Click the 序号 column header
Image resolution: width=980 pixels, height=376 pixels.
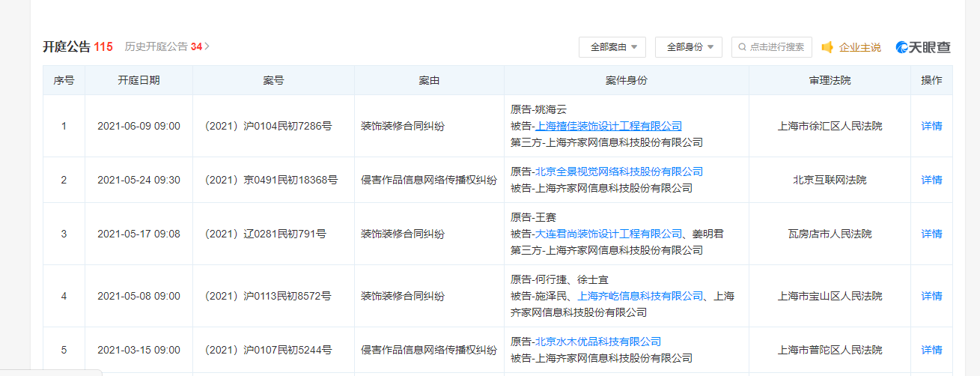click(x=64, y=80)
